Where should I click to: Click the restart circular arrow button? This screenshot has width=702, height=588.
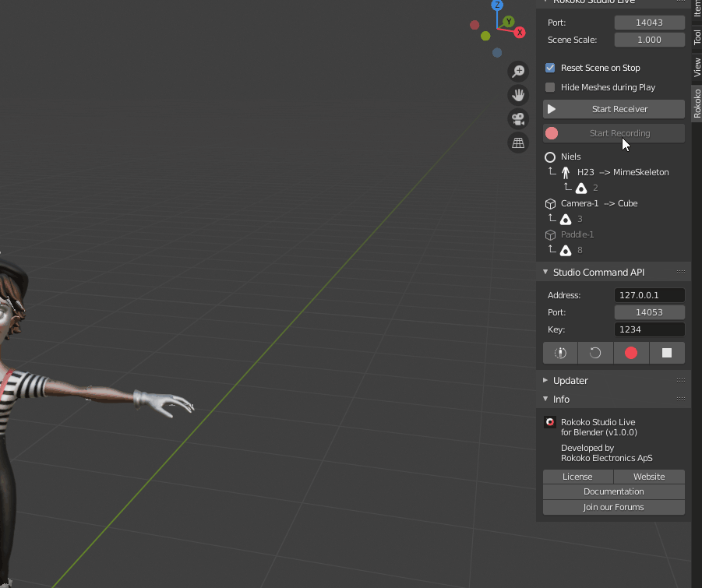tap(595, 353)
